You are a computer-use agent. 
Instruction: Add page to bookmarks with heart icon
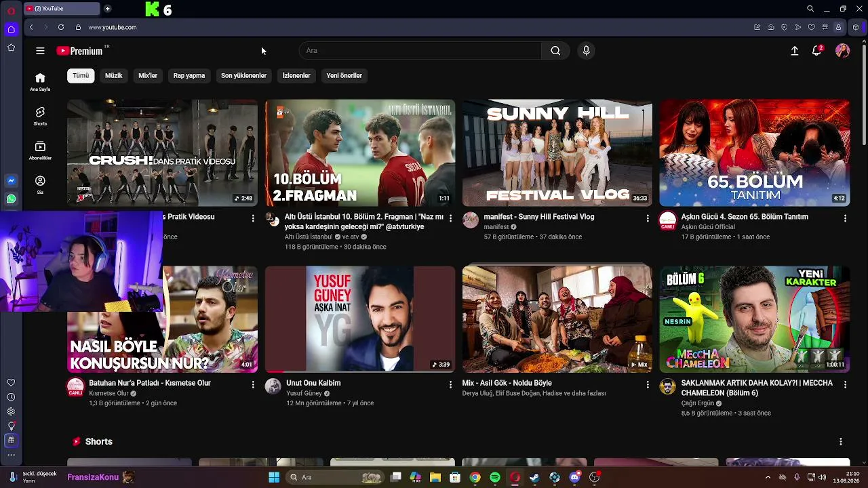(x=812, y=27)
